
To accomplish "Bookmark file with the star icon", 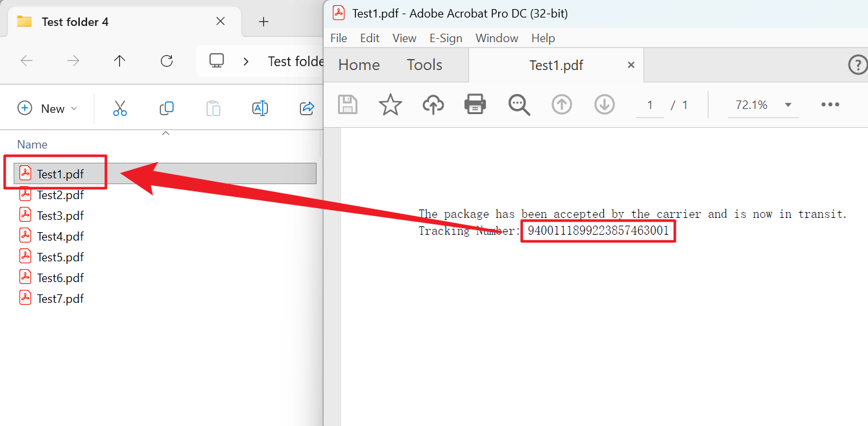I will (391, 104).
